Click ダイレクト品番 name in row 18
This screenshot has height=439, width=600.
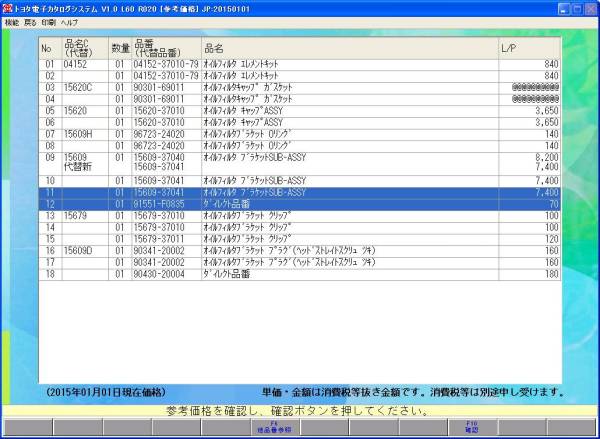point(227,274)
